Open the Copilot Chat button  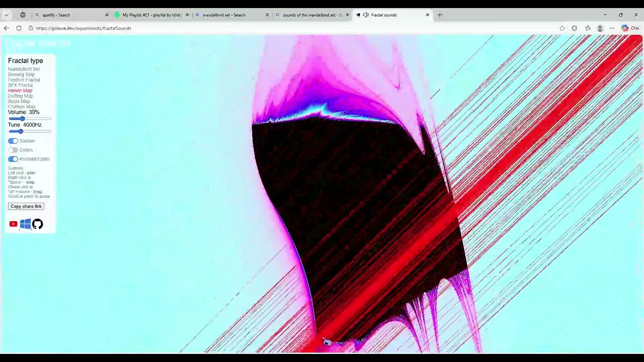pos(630,28)
